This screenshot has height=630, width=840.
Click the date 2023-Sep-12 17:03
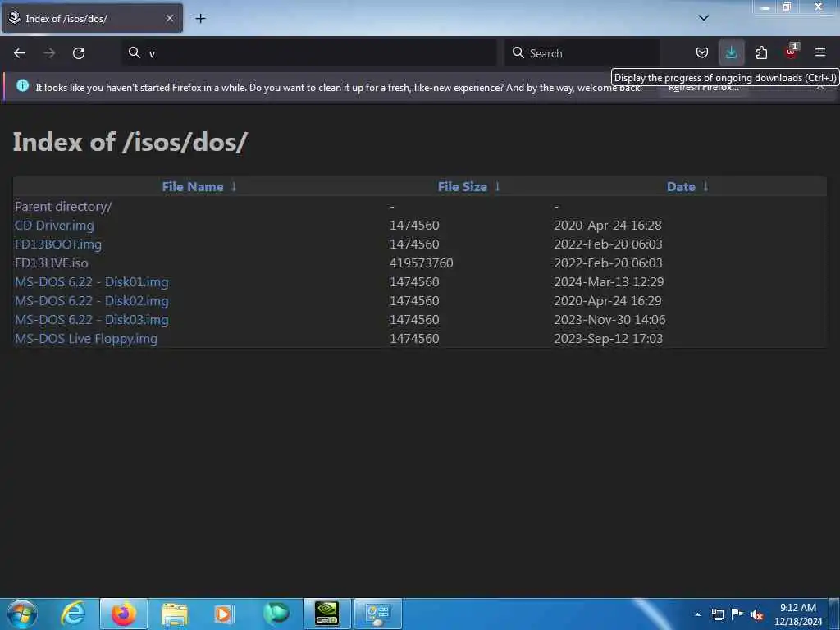pos(608,339)
